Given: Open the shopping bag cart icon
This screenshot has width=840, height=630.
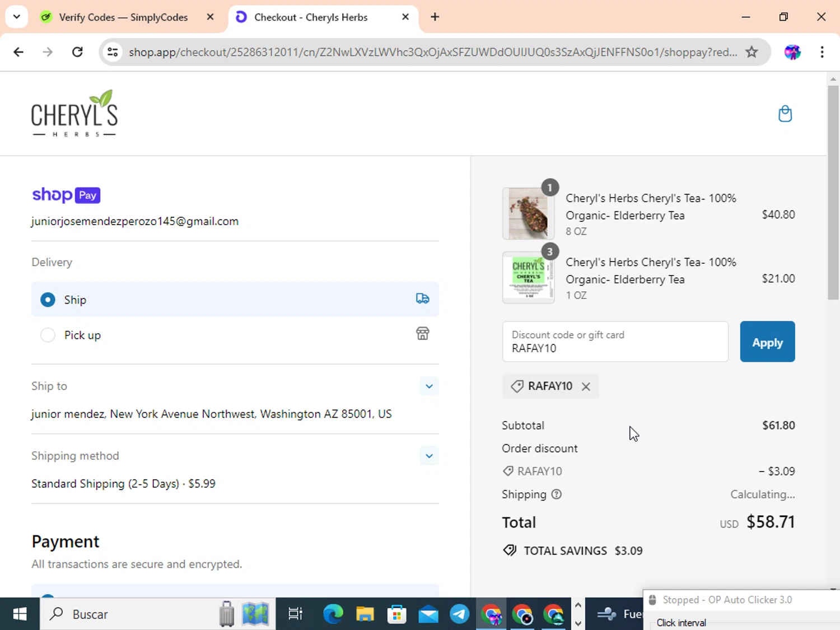Looking at the screenshot, I should pos(785,114).
